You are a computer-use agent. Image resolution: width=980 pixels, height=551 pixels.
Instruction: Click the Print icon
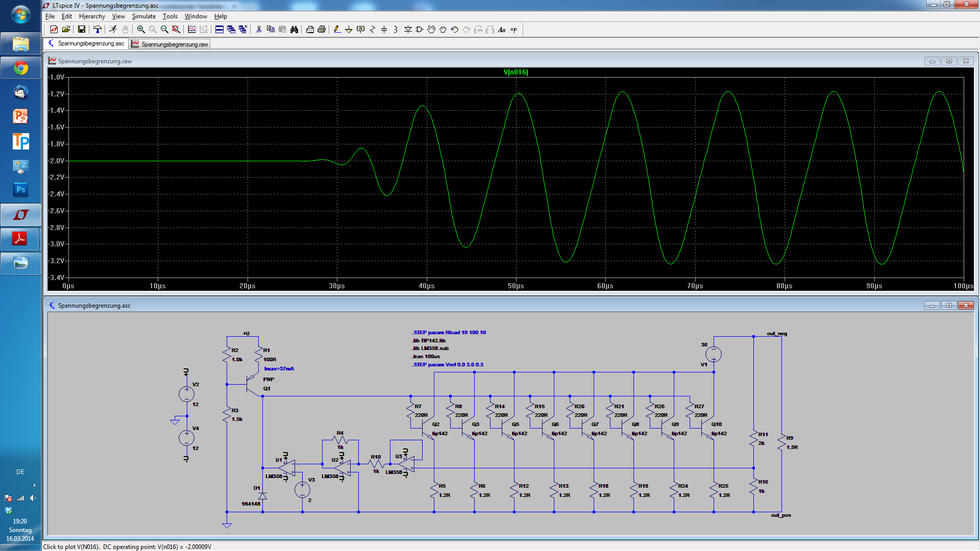pyautogui.click(x=322, y=30)
